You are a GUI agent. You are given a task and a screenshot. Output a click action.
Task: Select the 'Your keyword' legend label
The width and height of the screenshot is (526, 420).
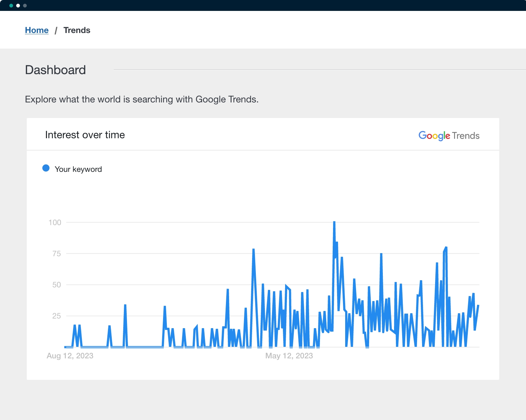78,169
